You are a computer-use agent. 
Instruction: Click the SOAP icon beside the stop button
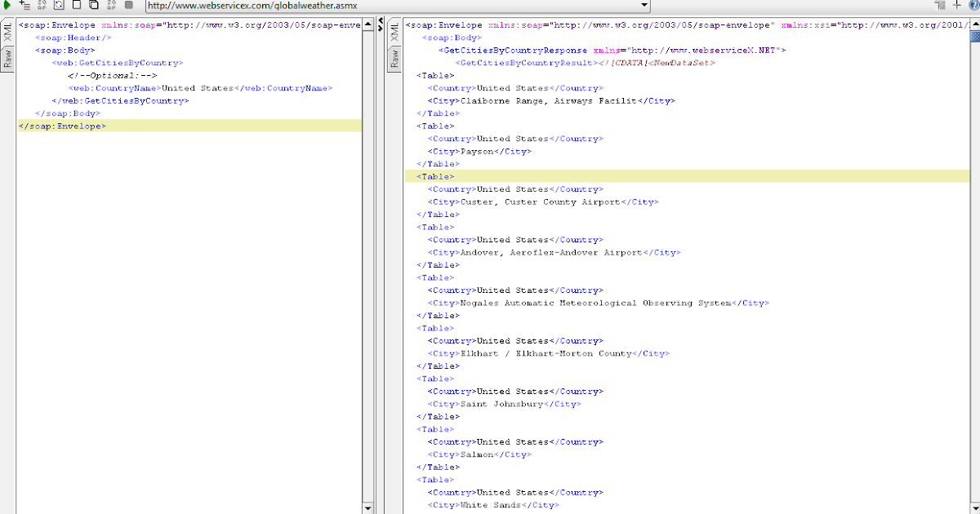pos(111,5)
